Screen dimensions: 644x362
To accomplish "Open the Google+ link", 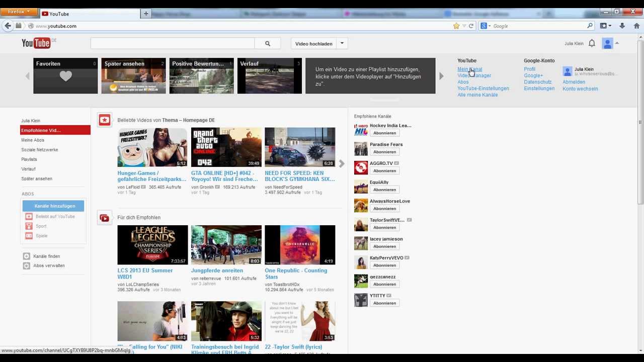I will pyautogui.click(x=533, y=75).
